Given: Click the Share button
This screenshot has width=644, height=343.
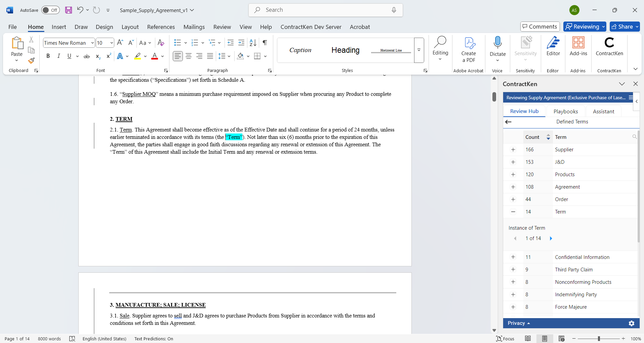Looking at the screenshot, I should point(625,27).
